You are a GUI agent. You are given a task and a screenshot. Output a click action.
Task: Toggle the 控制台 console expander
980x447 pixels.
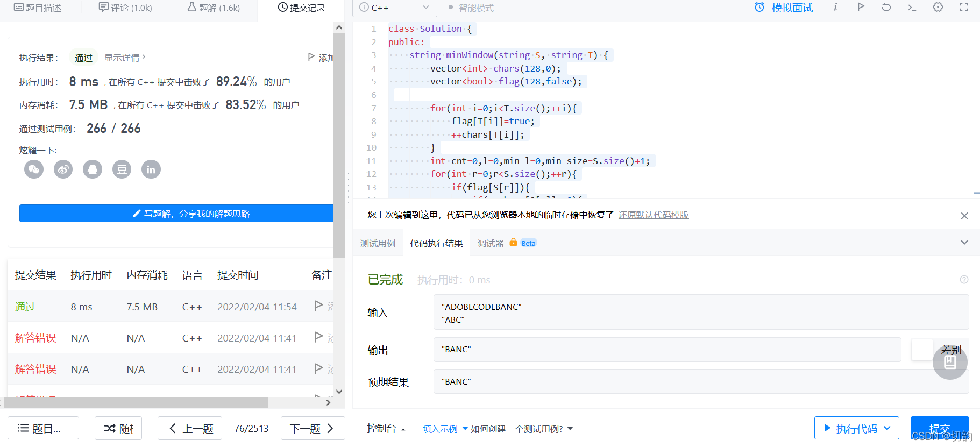tap(386, 428)
